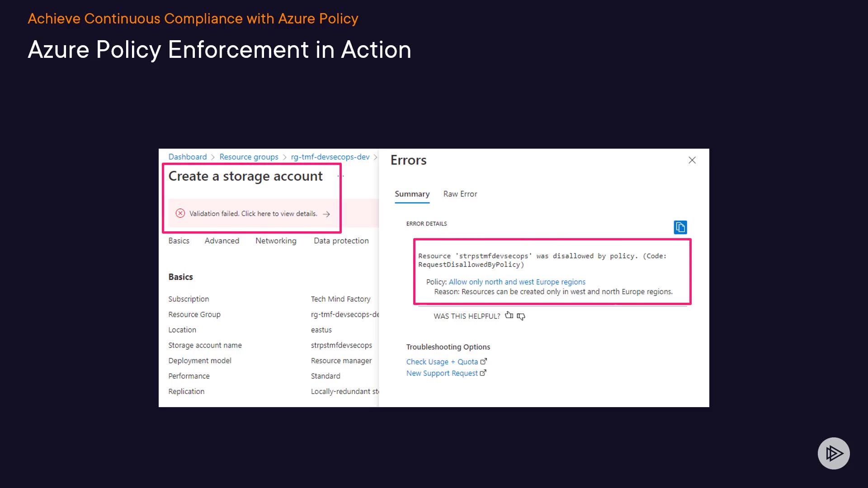Open the Data protection tab

tap(341, 241)
